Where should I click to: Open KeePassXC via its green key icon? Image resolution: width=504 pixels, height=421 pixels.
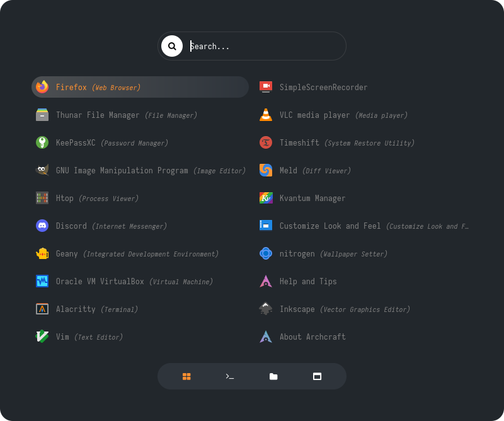[42, 142]
